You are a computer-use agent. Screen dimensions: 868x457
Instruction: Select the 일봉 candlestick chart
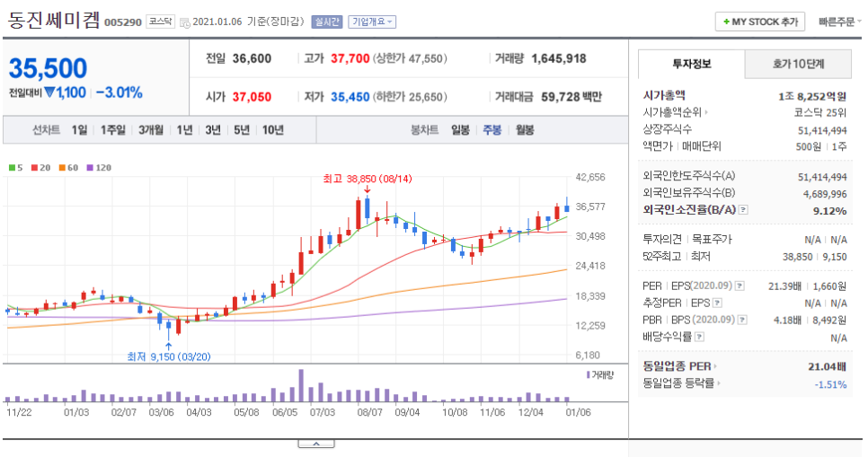[x=460, y=130]
